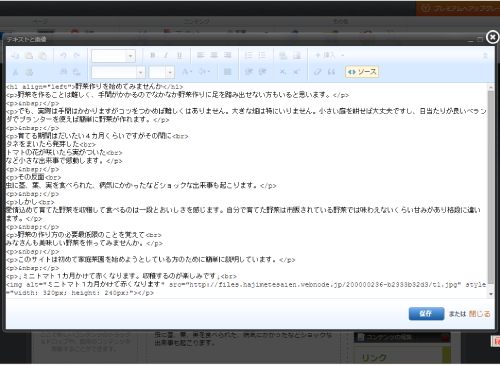Click the Insert Image icon
This screenshot has height=365, width=500.
tap(297, 55)
